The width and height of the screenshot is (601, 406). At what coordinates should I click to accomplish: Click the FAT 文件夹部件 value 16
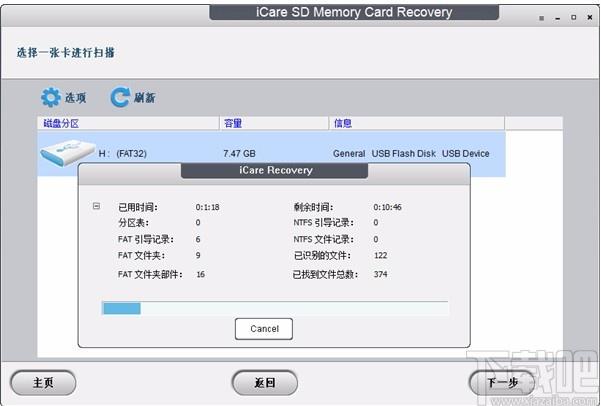[x=200, y=275]
